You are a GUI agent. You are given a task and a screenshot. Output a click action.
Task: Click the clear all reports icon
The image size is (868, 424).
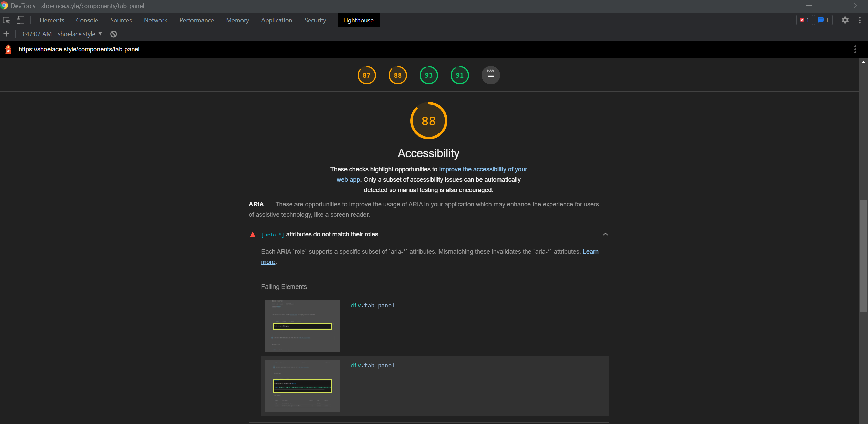pyautogui.click(x=113, y=34)
